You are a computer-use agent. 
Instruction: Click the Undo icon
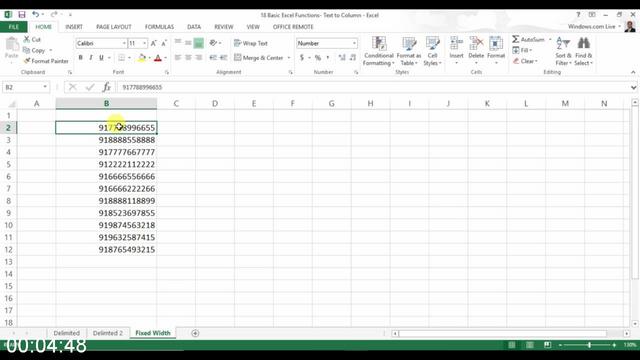point(36,15)
